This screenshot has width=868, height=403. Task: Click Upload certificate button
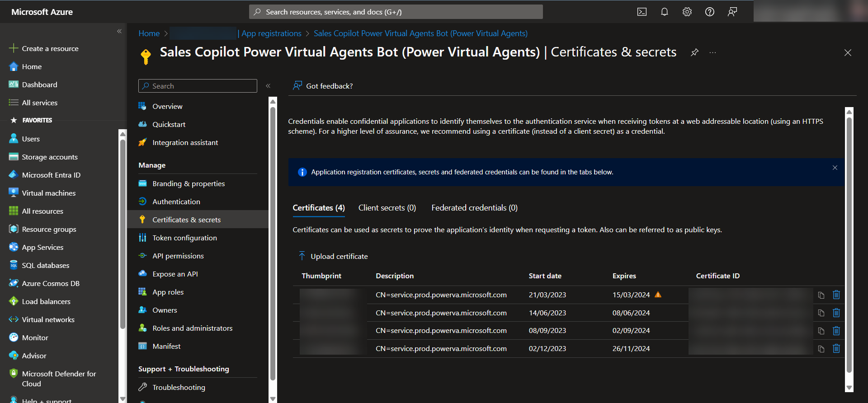pyautogui.click(x=333, y=256)
